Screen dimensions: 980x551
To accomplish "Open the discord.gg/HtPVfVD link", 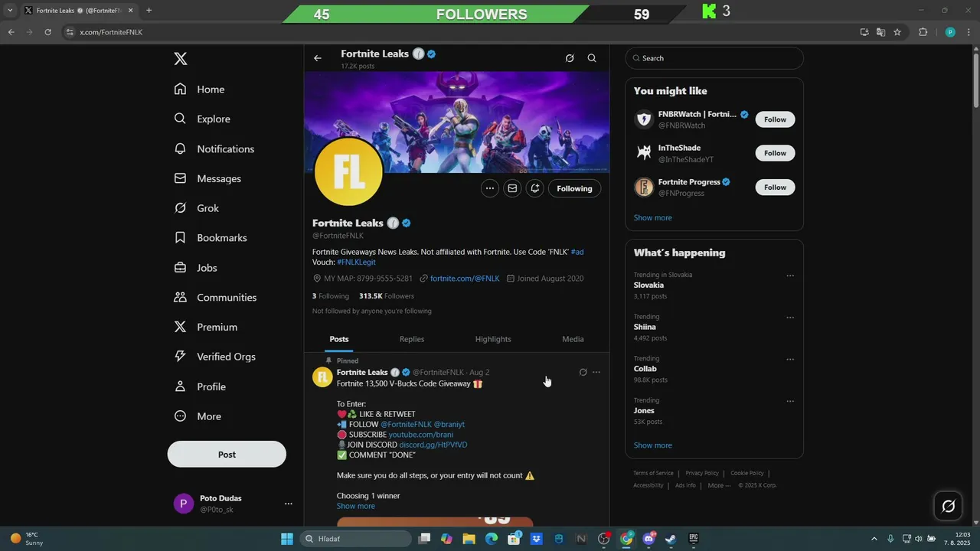I will point(433,445).
